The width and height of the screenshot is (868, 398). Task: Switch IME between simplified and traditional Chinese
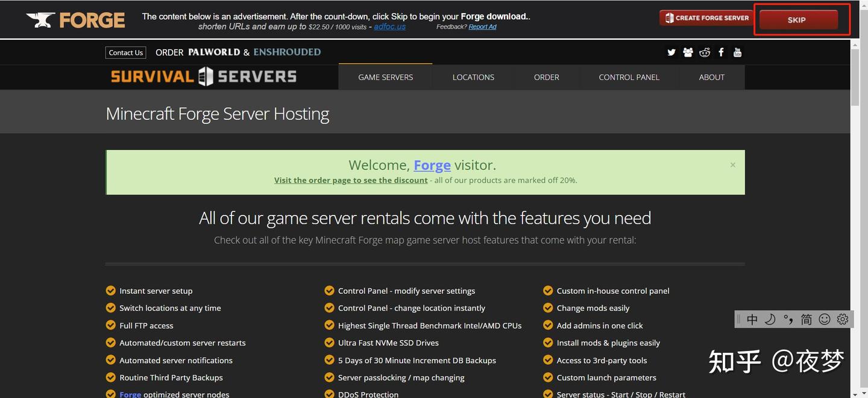806,319
